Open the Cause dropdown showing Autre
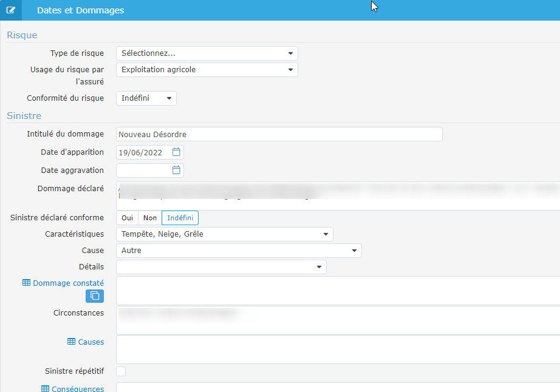560x392 pixels. 239,251
